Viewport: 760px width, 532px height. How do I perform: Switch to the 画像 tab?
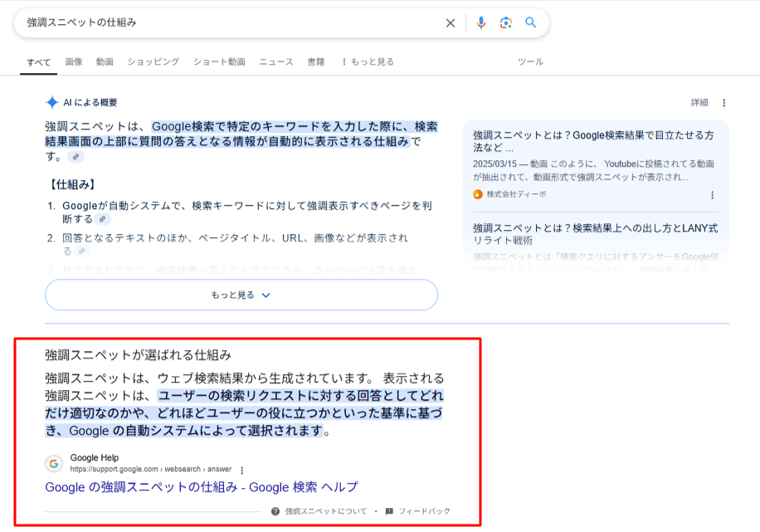tap(74, 61)
